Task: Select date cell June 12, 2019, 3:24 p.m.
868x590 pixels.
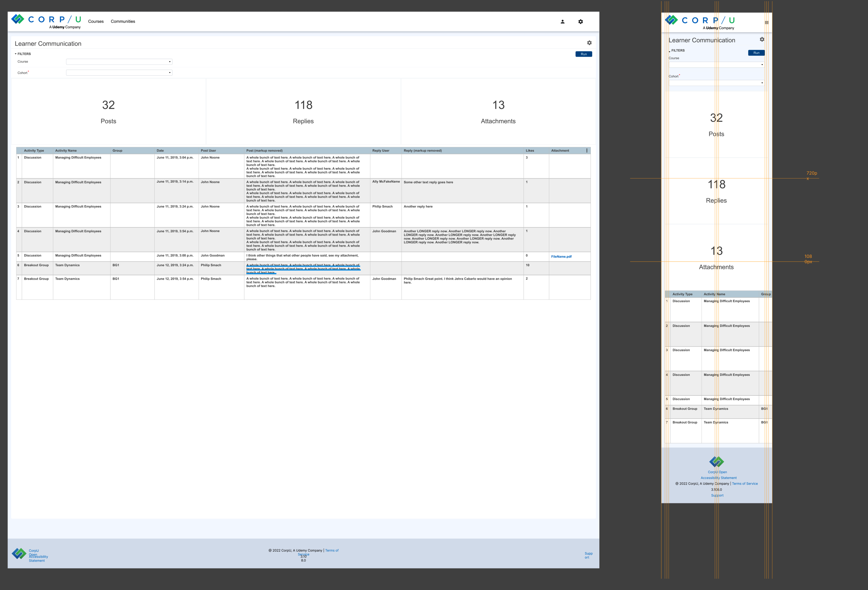Action: point(175,265)
